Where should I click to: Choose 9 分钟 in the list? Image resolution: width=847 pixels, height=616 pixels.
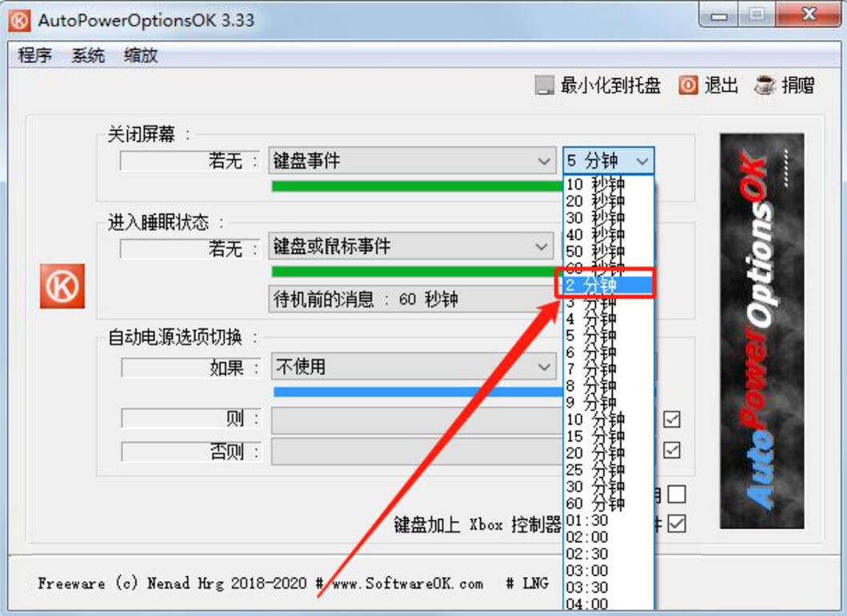[x=608, y=403]
